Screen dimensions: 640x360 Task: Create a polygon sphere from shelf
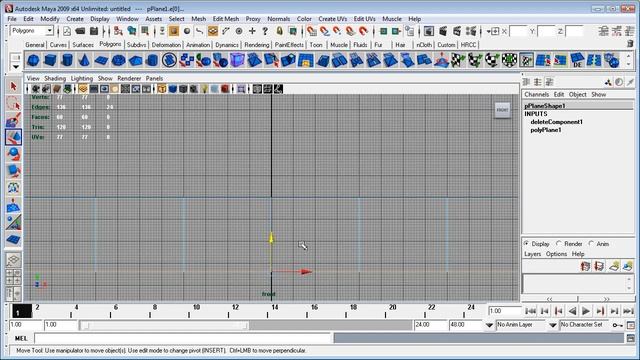click(x=33, y=60)
